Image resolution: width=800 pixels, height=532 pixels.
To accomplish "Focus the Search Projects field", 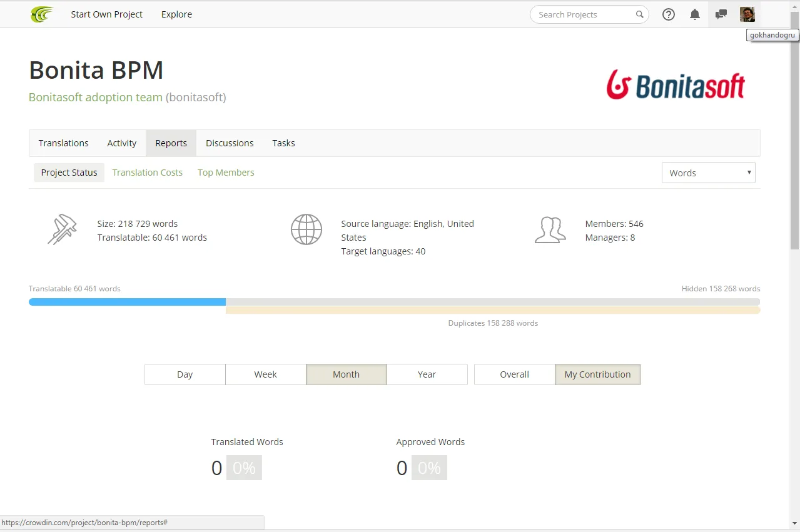I will click(589, 14).
